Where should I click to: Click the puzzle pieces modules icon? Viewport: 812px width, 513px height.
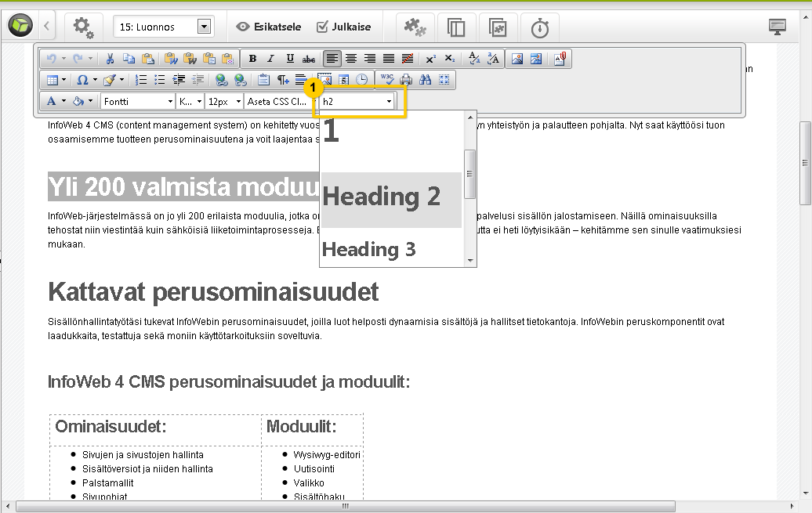pyautogui.click(x=415, y=27)
